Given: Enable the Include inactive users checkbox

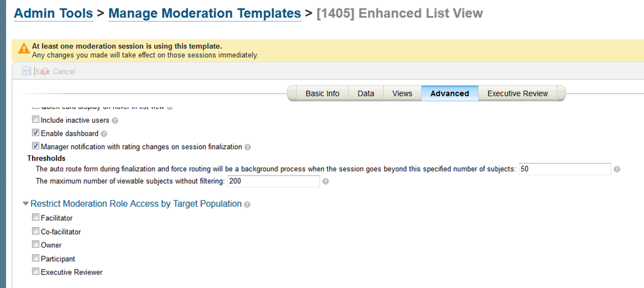Looking at the screenshot, I should click(x=36, y=120).
